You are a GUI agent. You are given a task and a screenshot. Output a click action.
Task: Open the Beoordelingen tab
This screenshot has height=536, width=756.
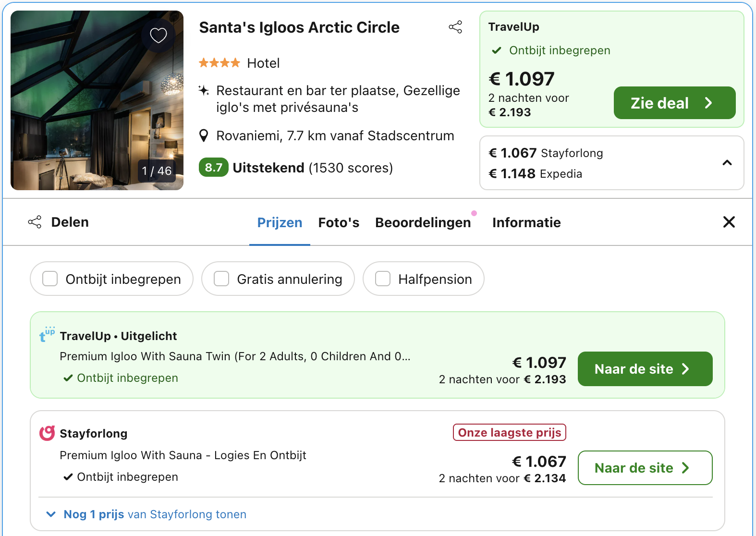coord(423,222)
